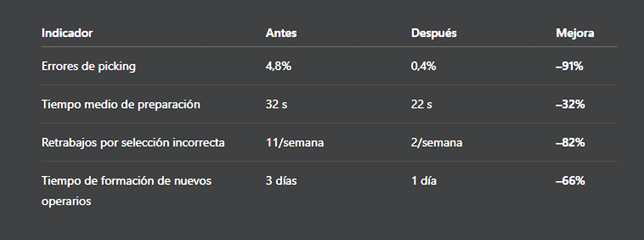
Task: Select the –91% improvement value
Action: [569, 66]
